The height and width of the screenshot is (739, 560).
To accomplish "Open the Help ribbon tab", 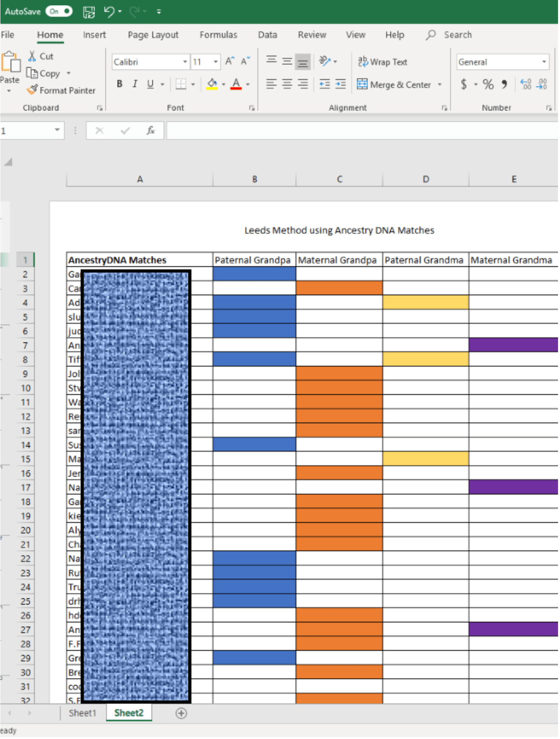I will [395, 35].
